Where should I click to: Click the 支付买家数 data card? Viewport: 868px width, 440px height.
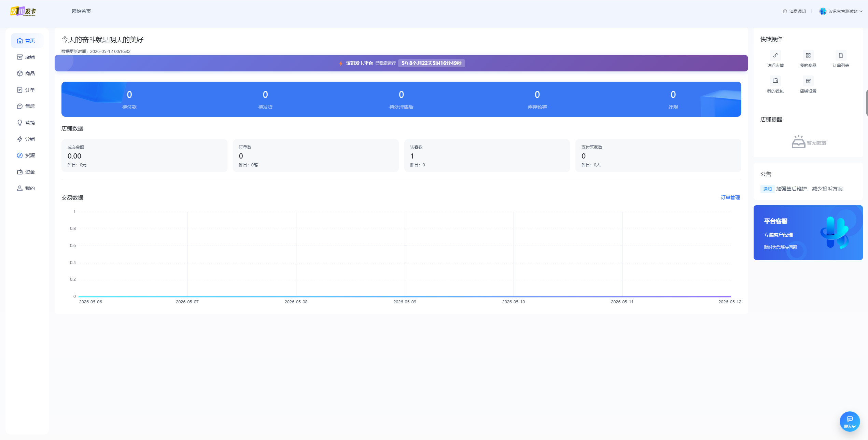click(x=658, y=155)
